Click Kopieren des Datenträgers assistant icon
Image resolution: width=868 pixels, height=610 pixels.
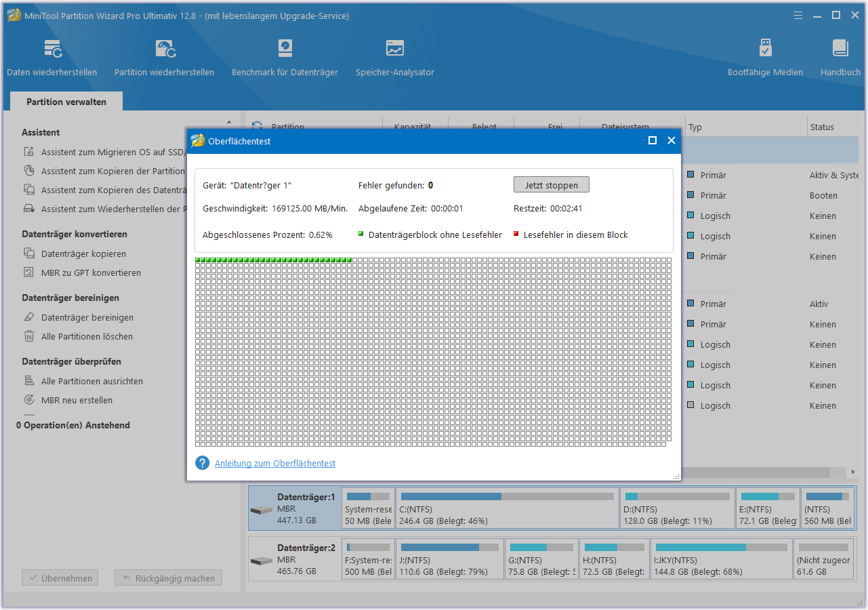(29, 190)
